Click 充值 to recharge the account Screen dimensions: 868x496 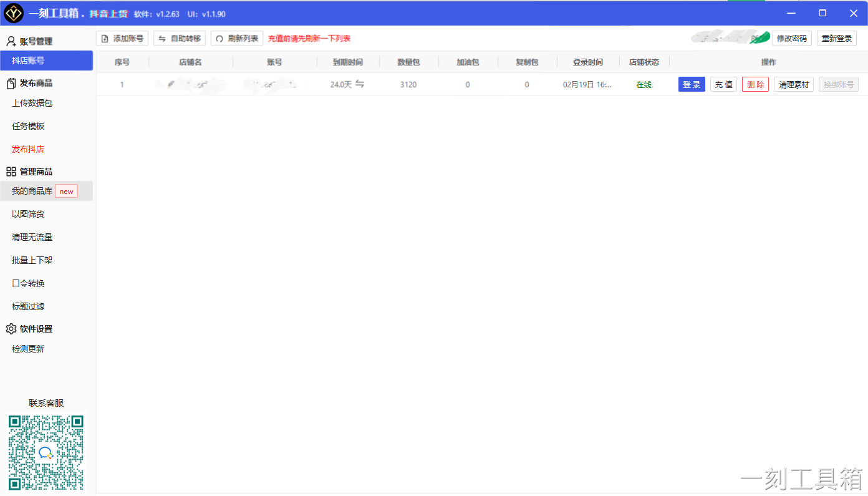[x=723, y=85]
